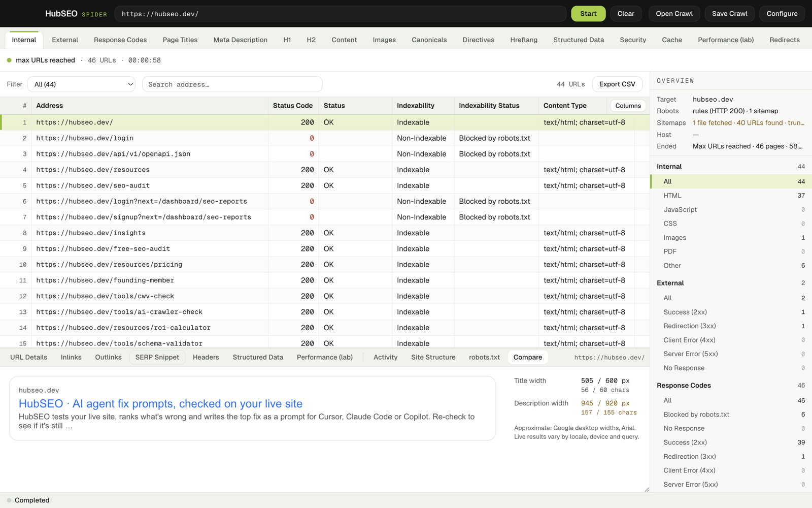Open the Configure settings
812x508 pixels.
[x=782, y=14]
